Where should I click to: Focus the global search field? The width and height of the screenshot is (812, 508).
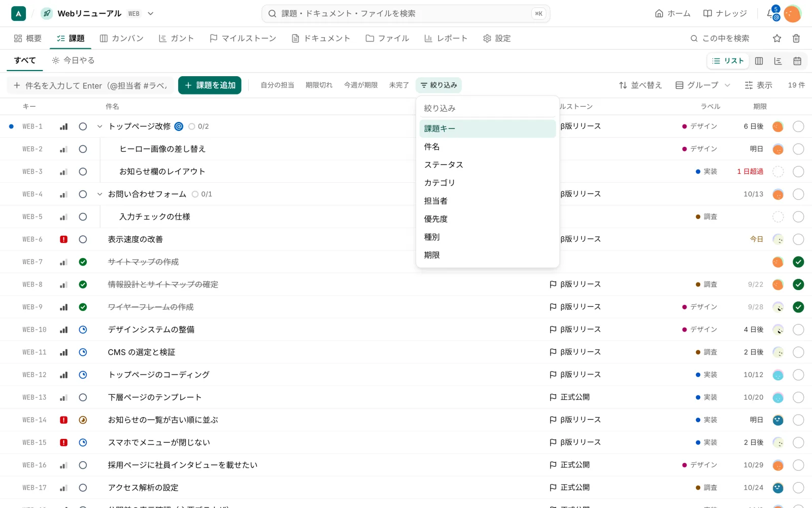pos(406,14)
